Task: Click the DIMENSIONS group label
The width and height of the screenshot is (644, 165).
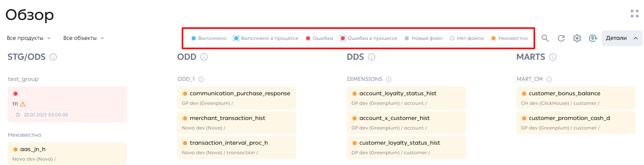Action: (365, 79)
